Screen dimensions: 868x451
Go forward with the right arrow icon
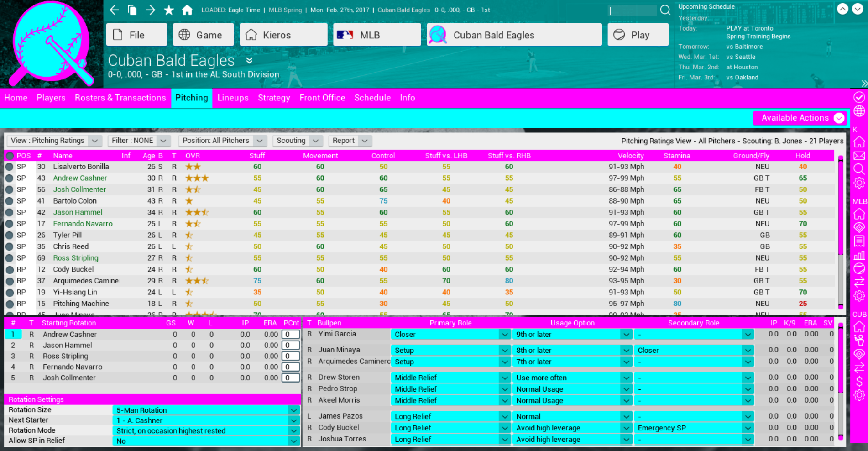click(x=151, y=10)
